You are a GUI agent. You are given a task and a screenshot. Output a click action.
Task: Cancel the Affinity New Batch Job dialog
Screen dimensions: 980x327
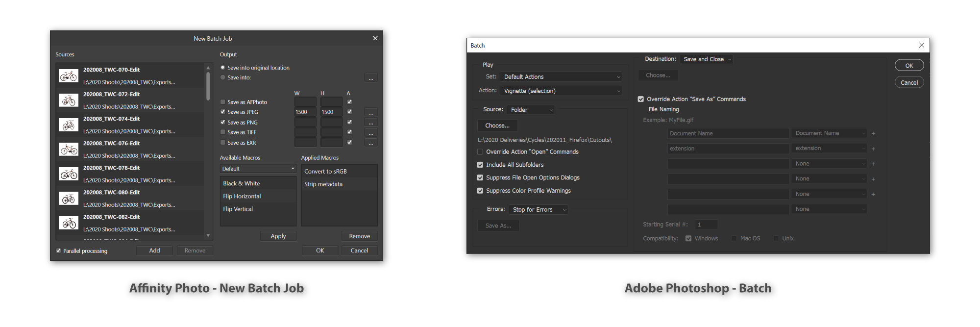[x=360, y=251]
